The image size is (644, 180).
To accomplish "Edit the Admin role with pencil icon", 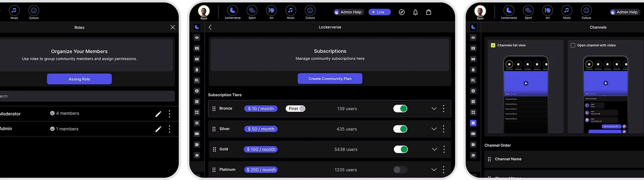I will pyautogui.click(x=158, y=129).
